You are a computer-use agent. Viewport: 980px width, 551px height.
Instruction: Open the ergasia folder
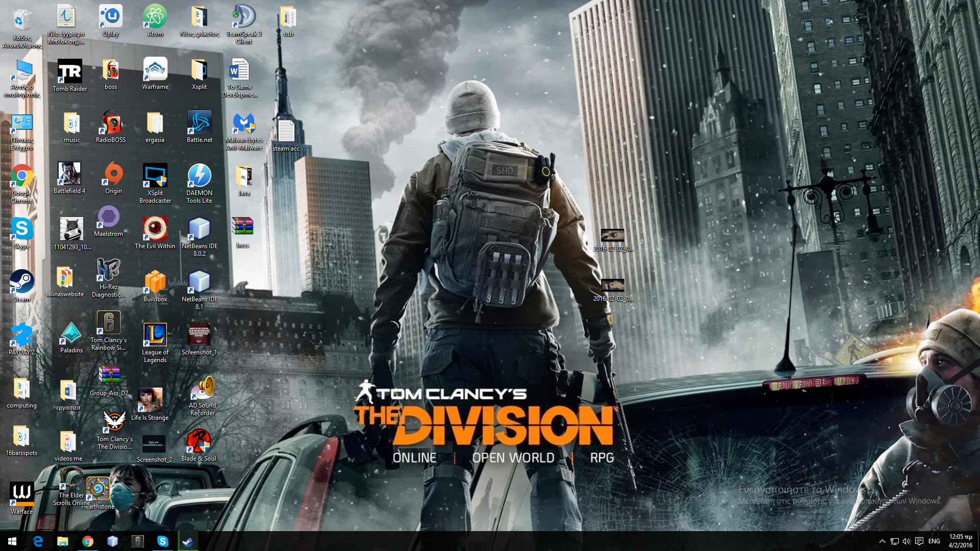tap(155, 127)
